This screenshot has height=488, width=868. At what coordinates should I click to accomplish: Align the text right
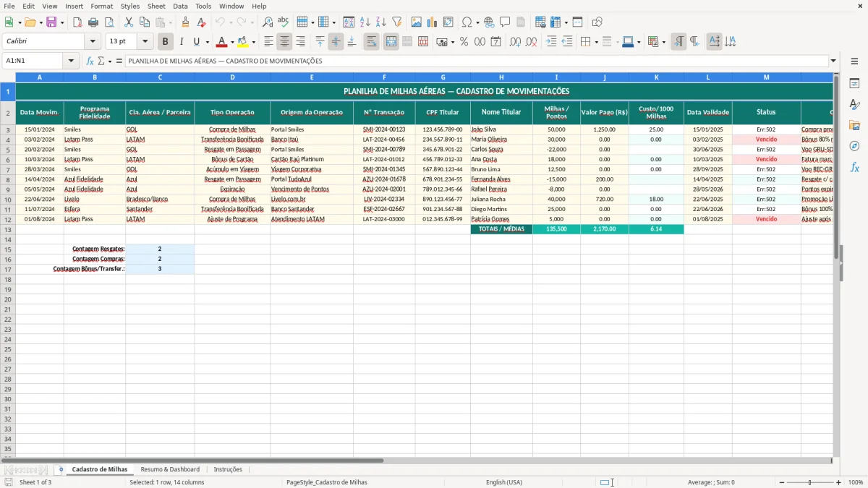tap(300, 42)
